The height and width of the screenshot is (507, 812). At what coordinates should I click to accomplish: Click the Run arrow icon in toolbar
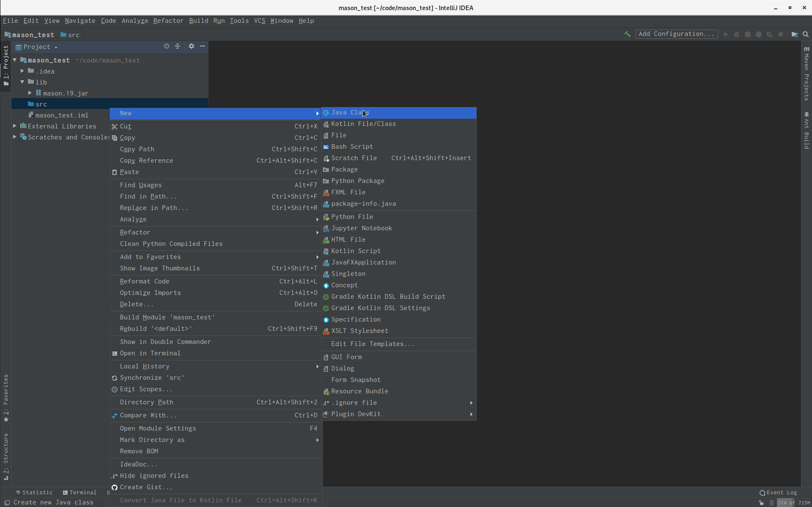tap(726, 34)
